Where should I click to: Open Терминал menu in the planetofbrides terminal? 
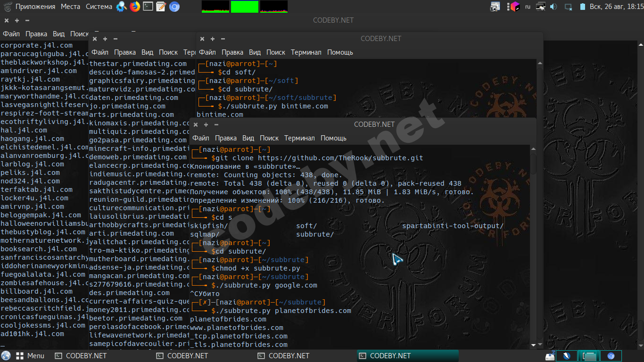point(299,138)
